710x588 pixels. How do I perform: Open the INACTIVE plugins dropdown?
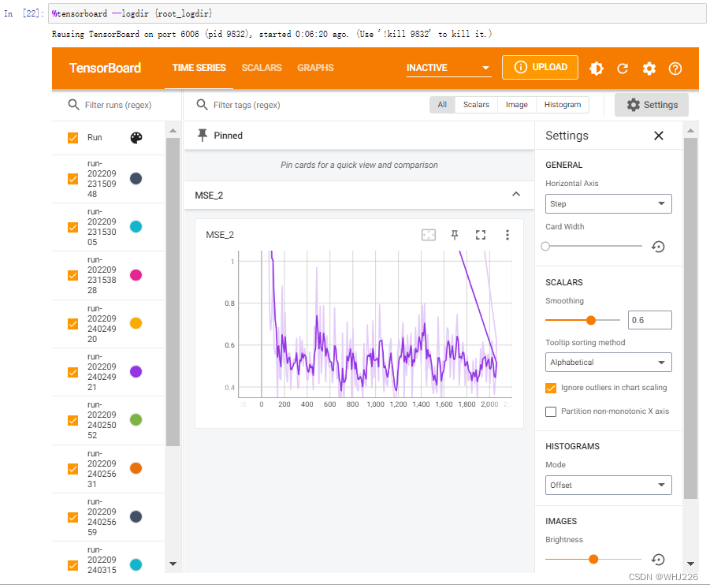(x=448, y=68)
